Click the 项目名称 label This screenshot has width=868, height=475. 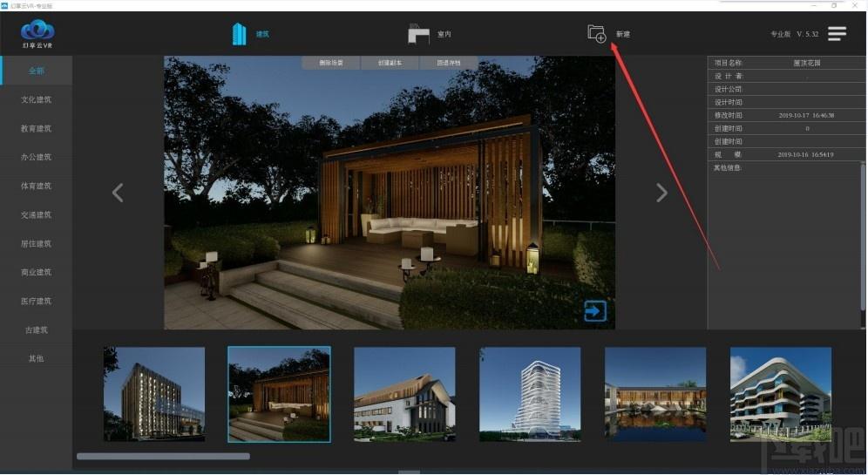(728, 63)
